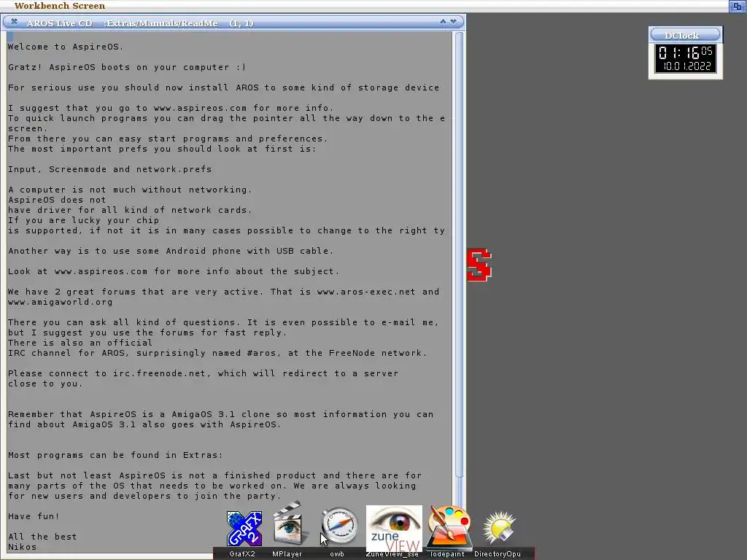
Task: Click 'For serious use you should now install' line
Action: 223,87
